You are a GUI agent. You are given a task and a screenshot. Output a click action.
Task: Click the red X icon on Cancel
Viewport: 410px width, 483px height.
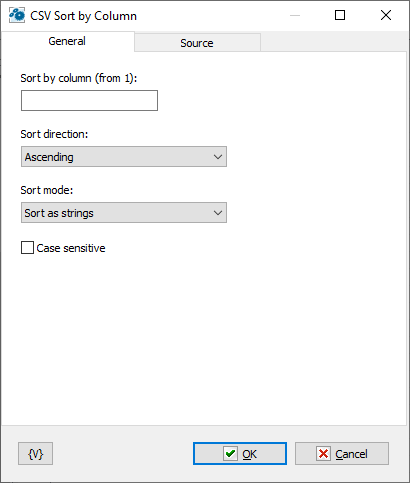(323, 454)
